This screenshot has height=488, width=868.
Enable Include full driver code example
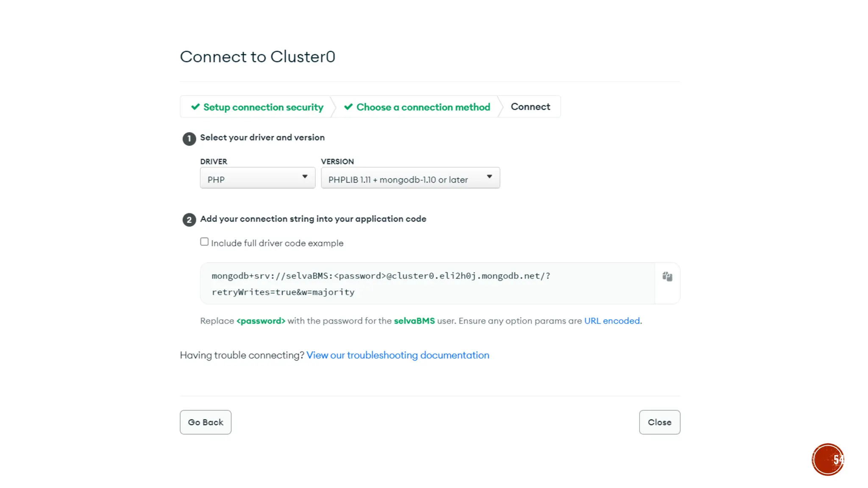[x=204, y=242]
